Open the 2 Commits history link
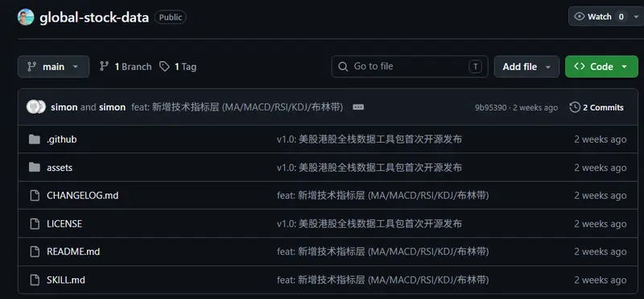The width and height of the screenshot is (644, 299). [x=603, y=107]
